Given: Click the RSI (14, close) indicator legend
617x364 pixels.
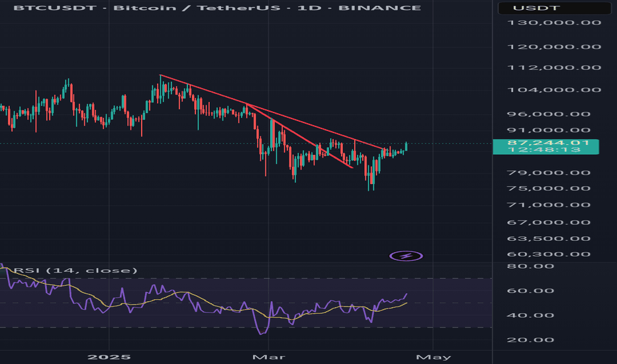Looking at the screenshot, I should [x=75, y=270].
